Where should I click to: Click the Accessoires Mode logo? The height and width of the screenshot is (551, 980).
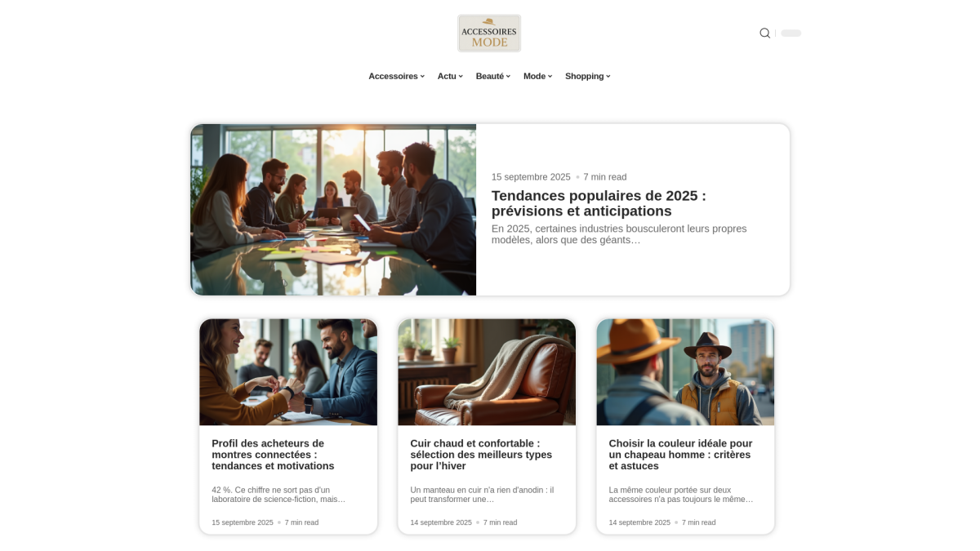(489, 33)
